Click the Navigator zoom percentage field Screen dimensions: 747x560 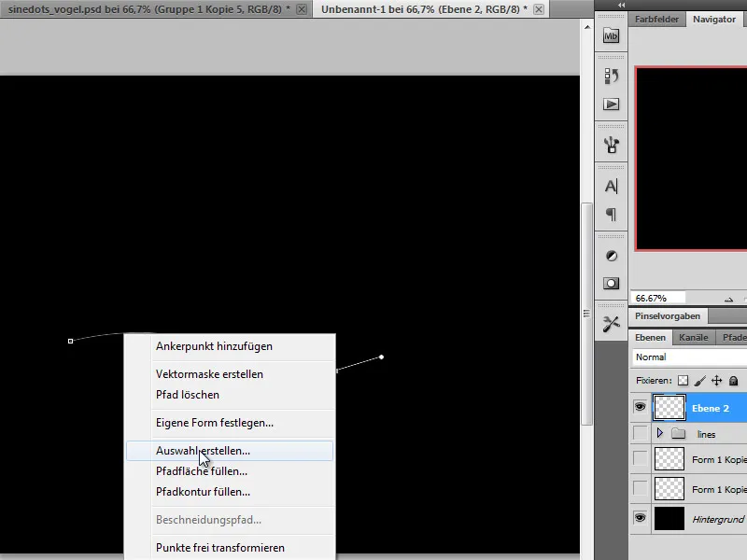click(658, 298)
